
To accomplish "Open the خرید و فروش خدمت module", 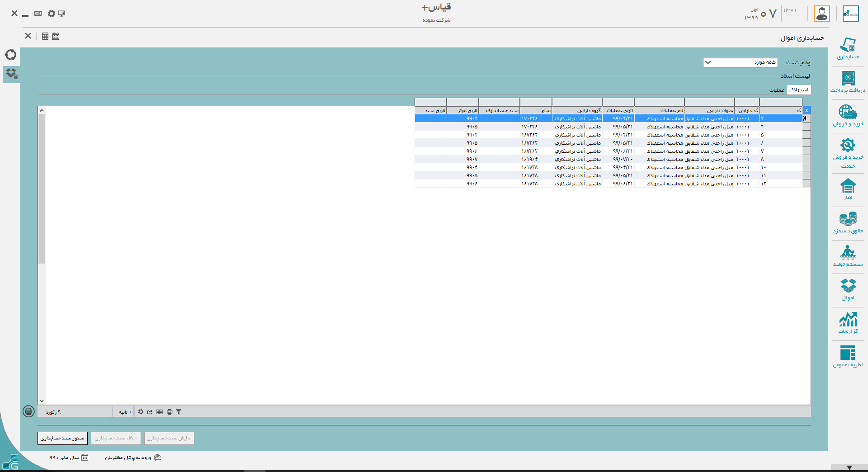I will point(848,153).
